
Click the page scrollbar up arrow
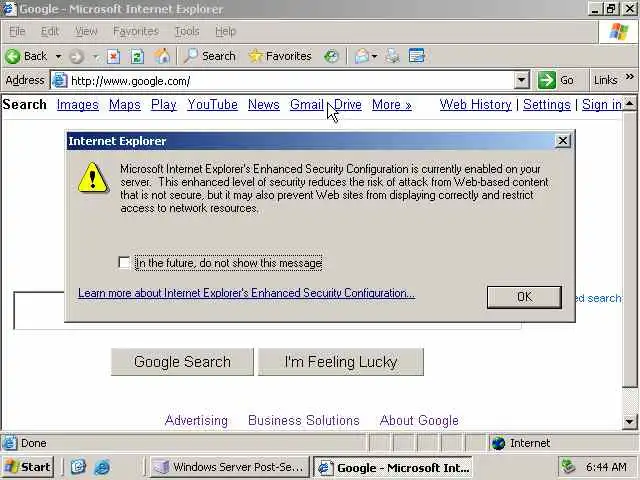pyautogui.click(x=630, y=104)
